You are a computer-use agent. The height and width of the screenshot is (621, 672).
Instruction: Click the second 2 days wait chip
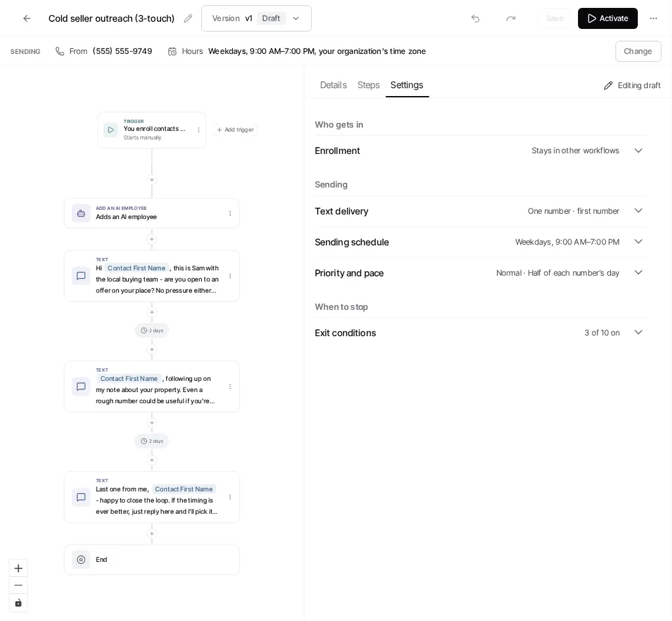(x=152, y=441)
